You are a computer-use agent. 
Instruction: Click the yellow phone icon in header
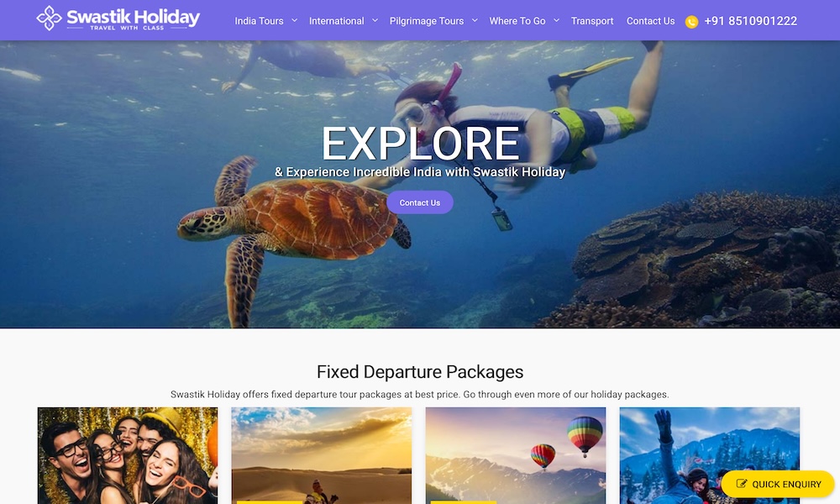point(691,22)
